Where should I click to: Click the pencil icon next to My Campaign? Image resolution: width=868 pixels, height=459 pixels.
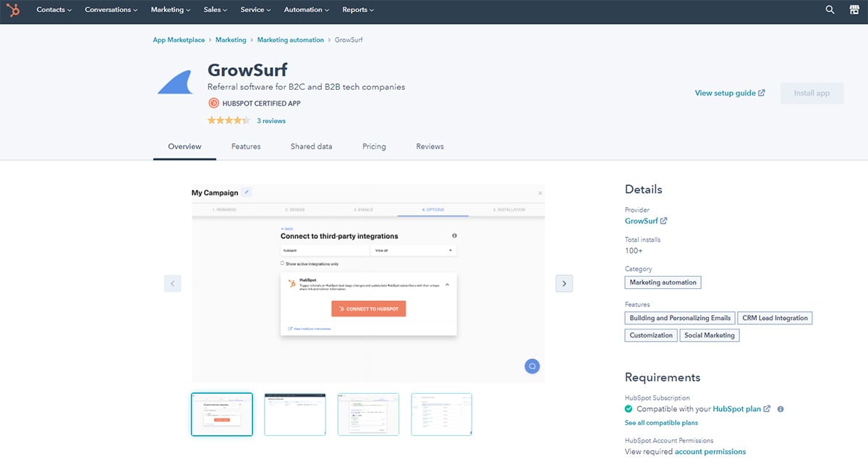247,192
